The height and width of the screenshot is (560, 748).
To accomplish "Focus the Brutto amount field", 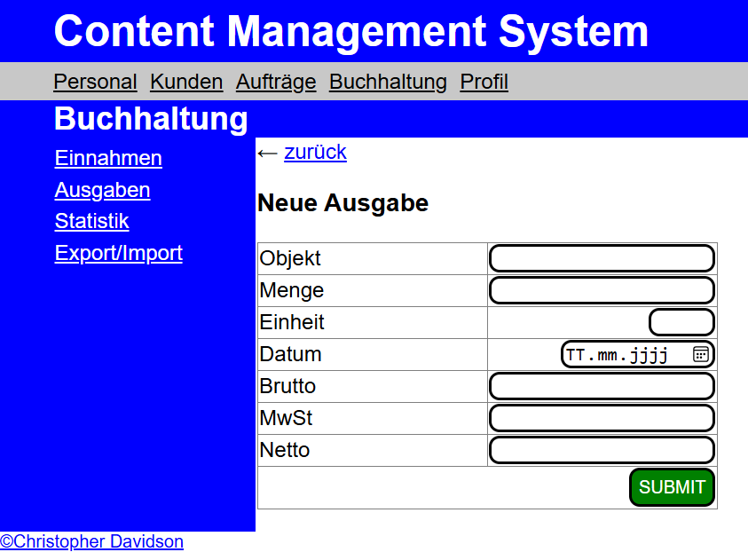I will 602,386.
